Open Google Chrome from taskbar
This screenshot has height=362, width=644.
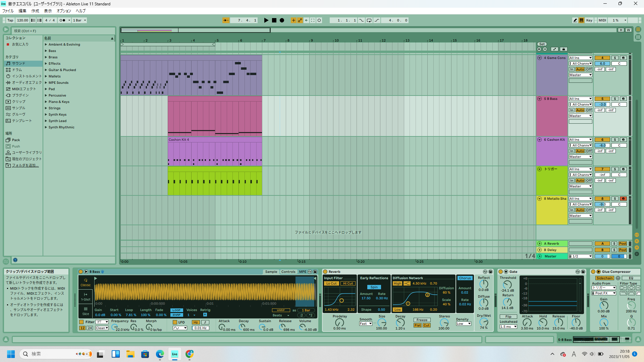190,354
